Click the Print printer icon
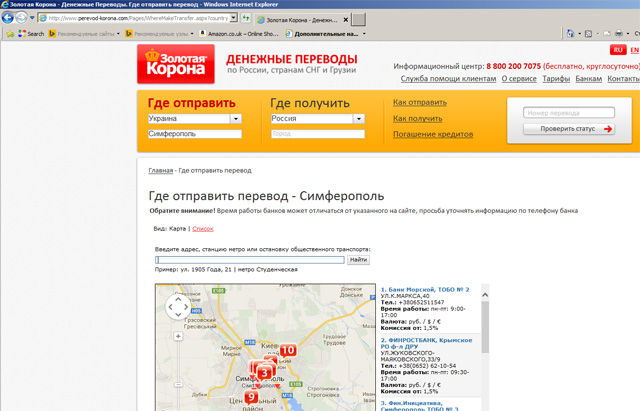Viewport: 640px width, 411px height. pyautogui.click(x=619, y=33)
